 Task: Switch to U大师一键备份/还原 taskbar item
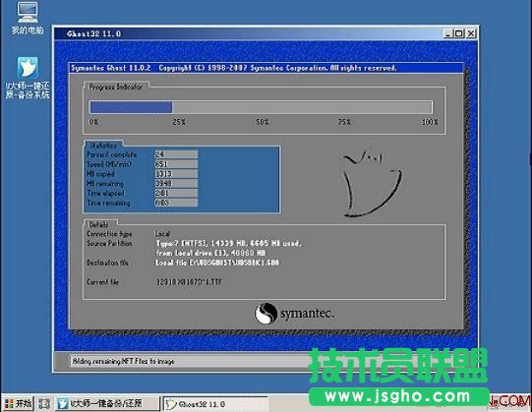click(x=107, y=403)
